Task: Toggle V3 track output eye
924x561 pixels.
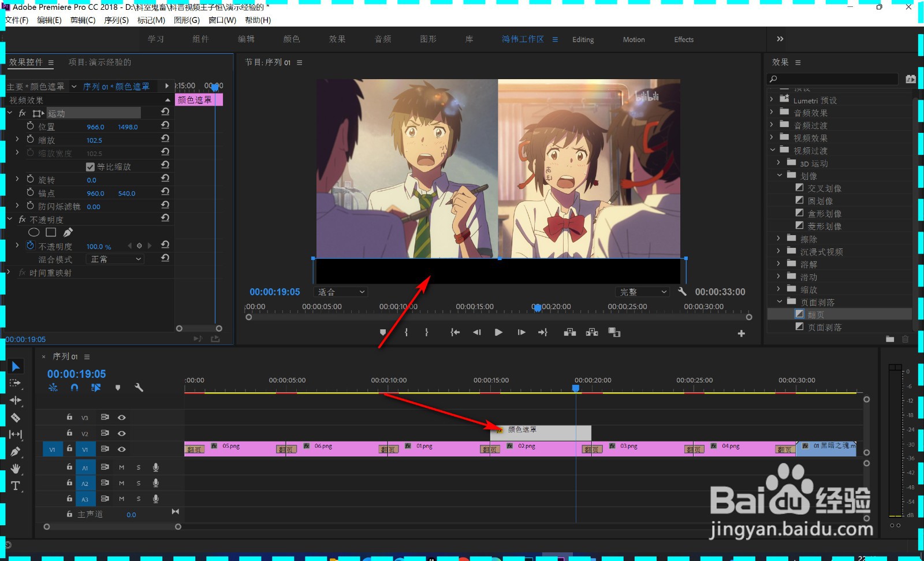Action: click(x=122, y=417)
